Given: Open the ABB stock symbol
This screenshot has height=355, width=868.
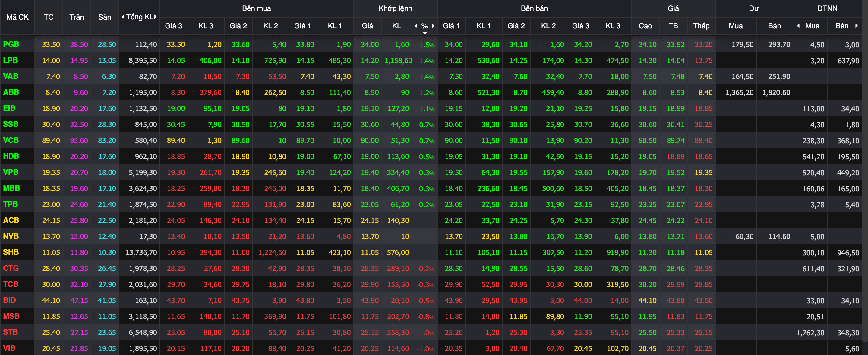Looking at the screenshot, I should coord(11,92).
